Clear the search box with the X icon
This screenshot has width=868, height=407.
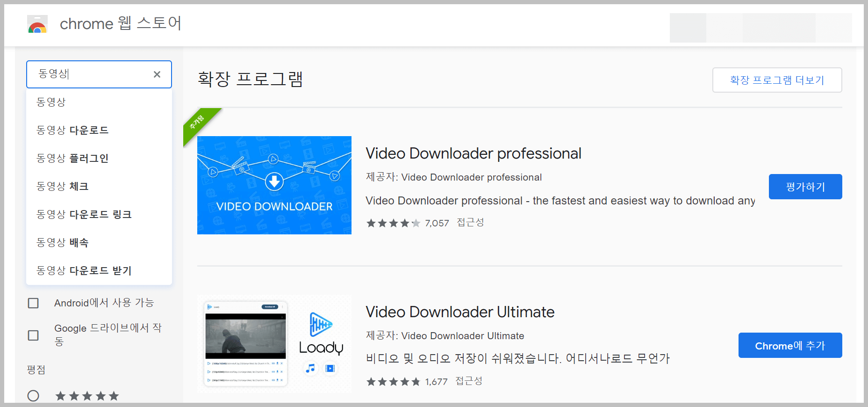[157, 74]
